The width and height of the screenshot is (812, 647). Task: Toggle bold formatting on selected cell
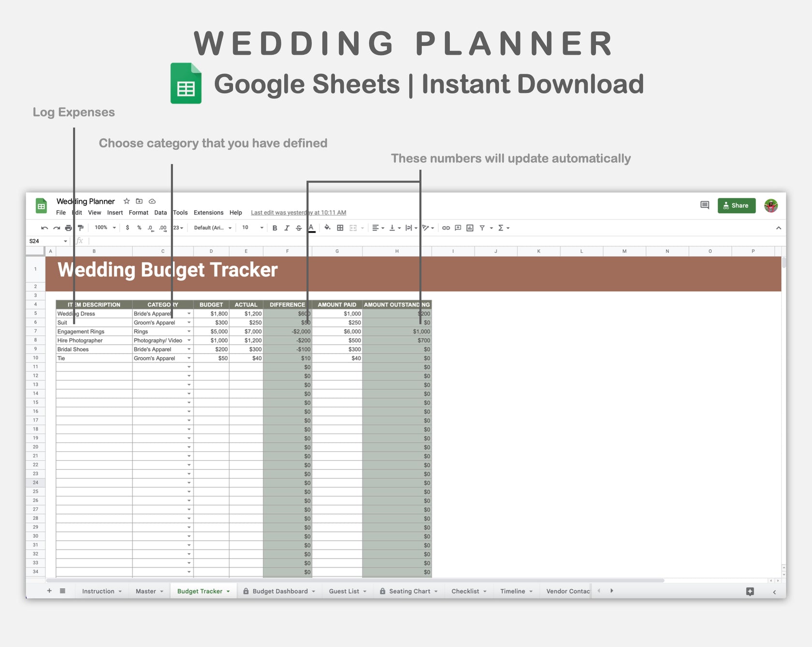[x=275, y=228]
